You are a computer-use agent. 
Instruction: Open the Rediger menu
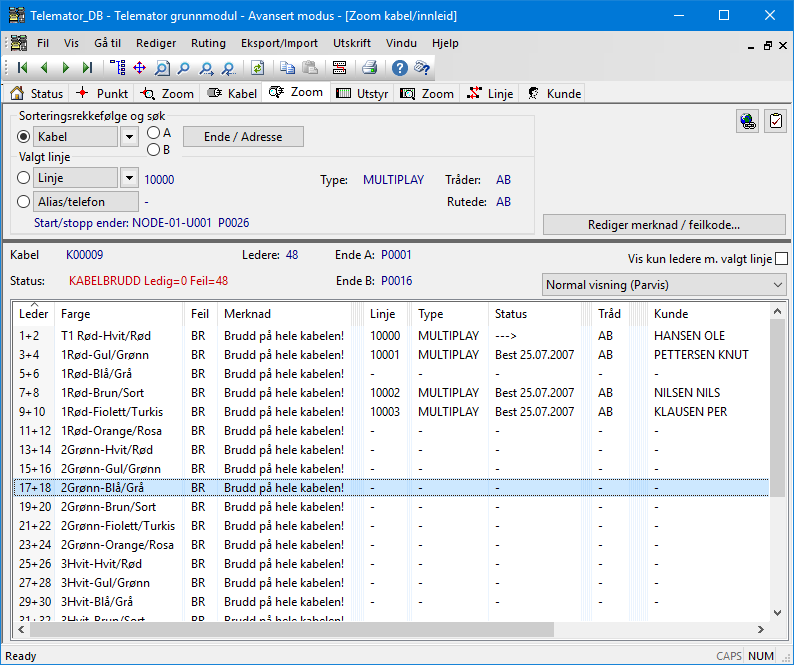click(x=156, y=43)
